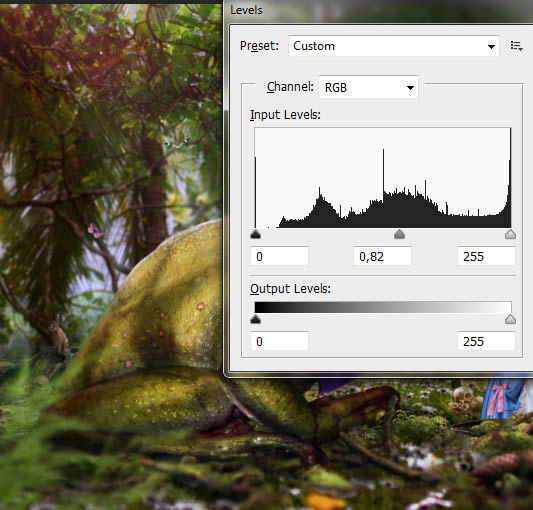Click the pink butterfly on the canvas

click(96, 231)
